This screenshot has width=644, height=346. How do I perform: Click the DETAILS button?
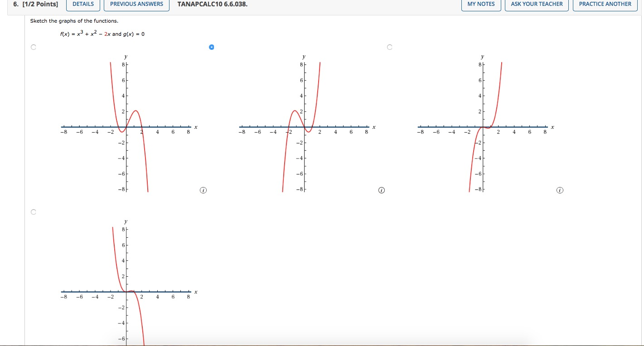83,4
